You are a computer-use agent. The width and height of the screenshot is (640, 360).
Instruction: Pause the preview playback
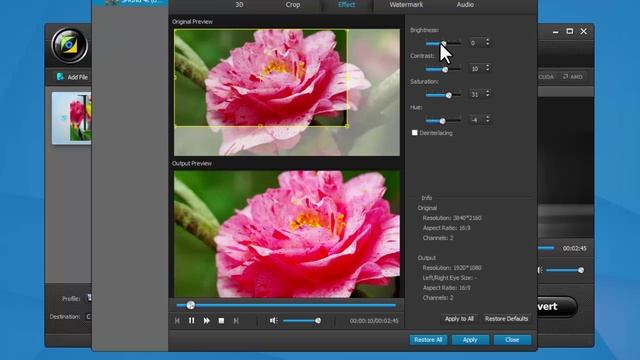(x=191, y=321)
